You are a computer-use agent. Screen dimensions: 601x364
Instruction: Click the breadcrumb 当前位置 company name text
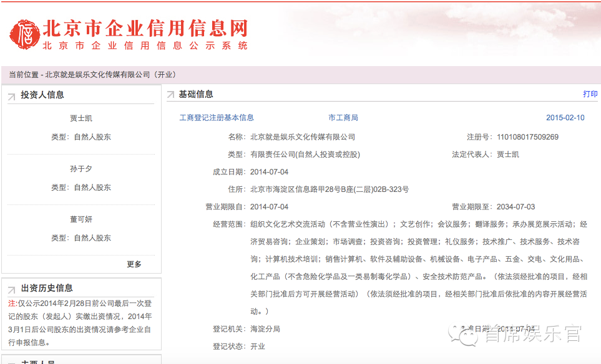pos(98,75)
